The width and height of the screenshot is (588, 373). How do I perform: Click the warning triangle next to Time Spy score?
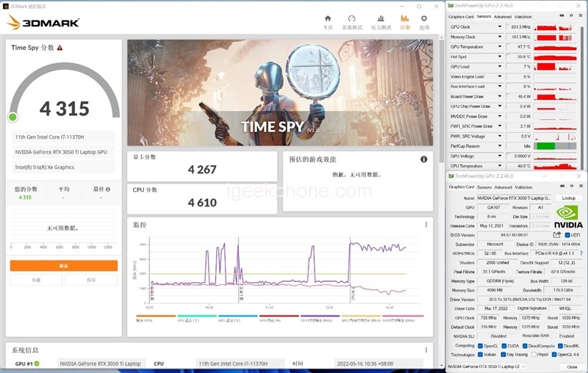(x=60, y=48)
